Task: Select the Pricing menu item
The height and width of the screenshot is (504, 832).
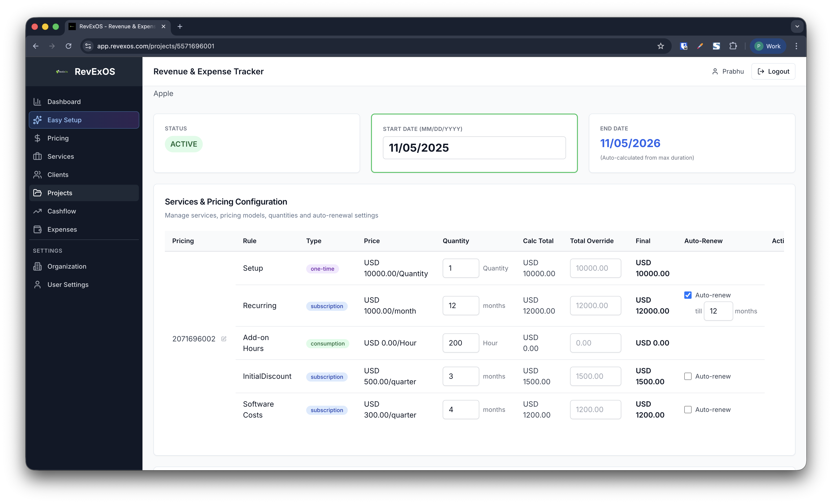Action: click(x=58, y=138)
